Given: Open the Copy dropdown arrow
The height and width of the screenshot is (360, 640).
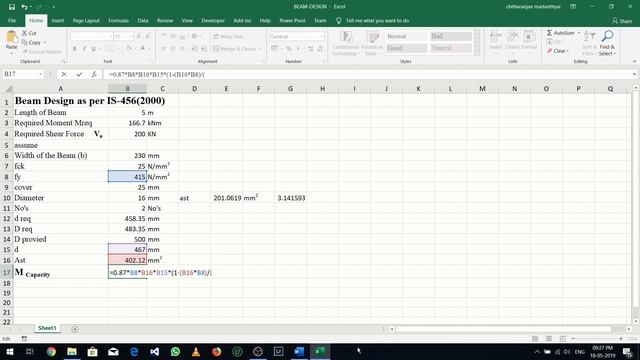Looking at the screenshot, I should point(45,42).
